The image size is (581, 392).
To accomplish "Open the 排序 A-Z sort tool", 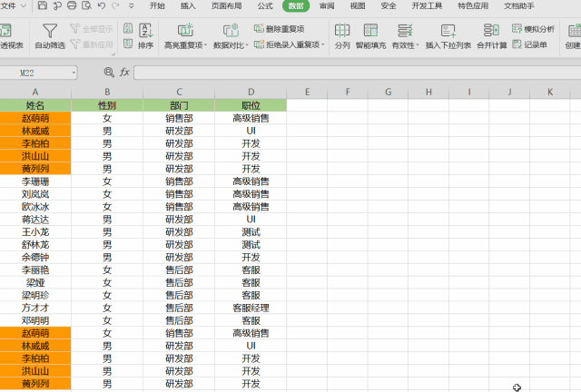I will (145, 36).
